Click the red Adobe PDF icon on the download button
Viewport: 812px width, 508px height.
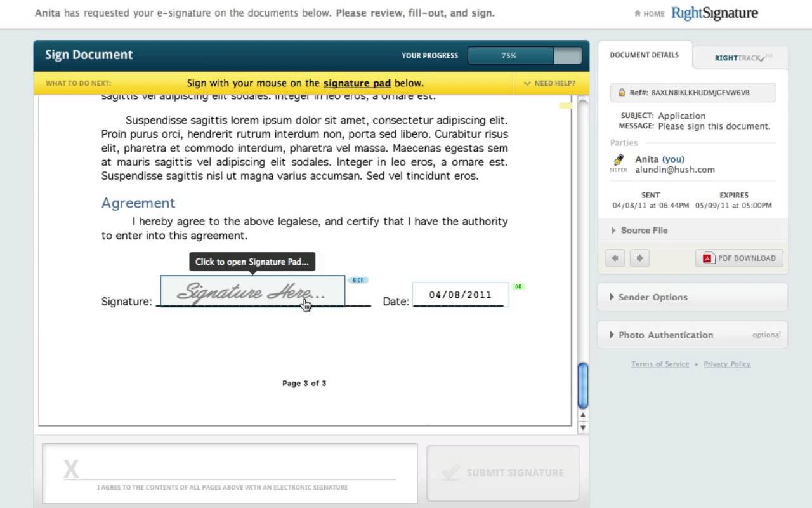coord(707,258)
